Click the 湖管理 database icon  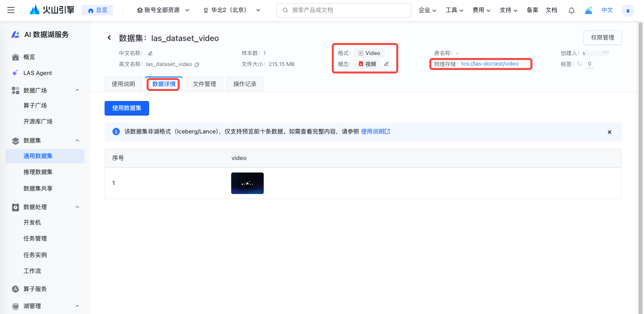click(16, 306)
